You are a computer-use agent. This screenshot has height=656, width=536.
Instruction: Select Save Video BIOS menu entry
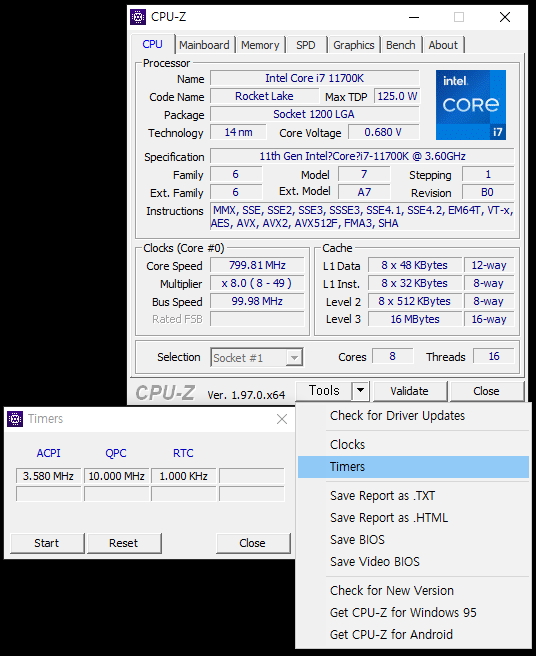(x=413, y=561)
